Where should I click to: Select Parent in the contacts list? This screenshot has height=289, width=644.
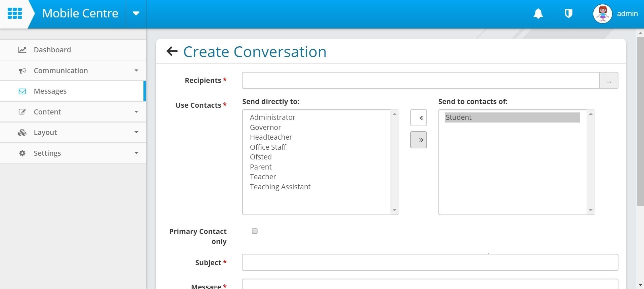point(261,167)
